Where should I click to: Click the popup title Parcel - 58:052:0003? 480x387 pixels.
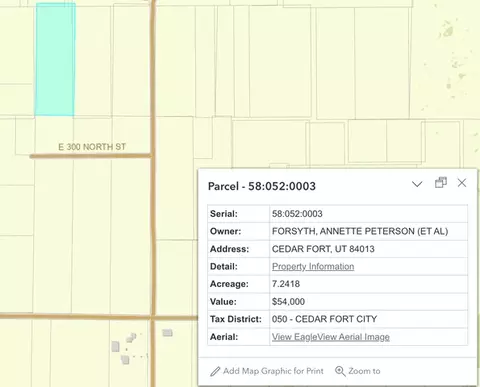(x=262, y=186)
